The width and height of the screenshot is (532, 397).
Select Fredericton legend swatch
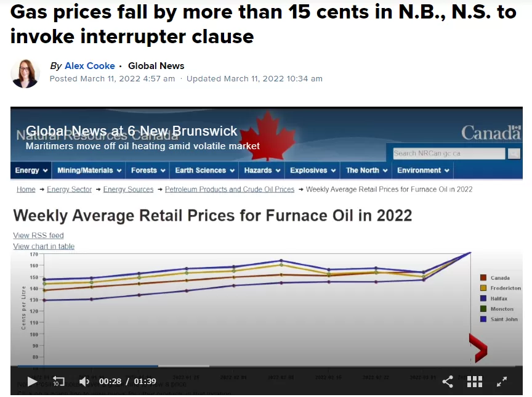pos(483,288)
